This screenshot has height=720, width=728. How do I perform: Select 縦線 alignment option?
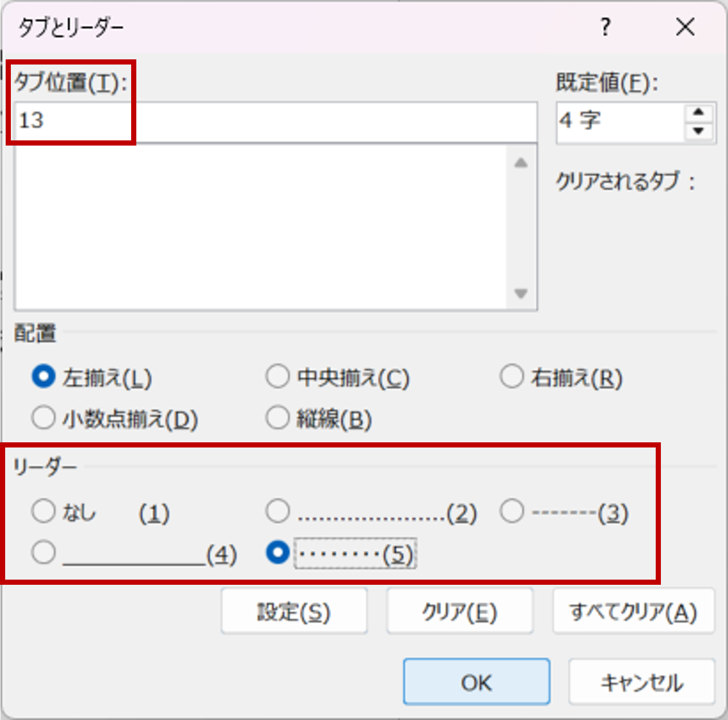click(278, 418)
